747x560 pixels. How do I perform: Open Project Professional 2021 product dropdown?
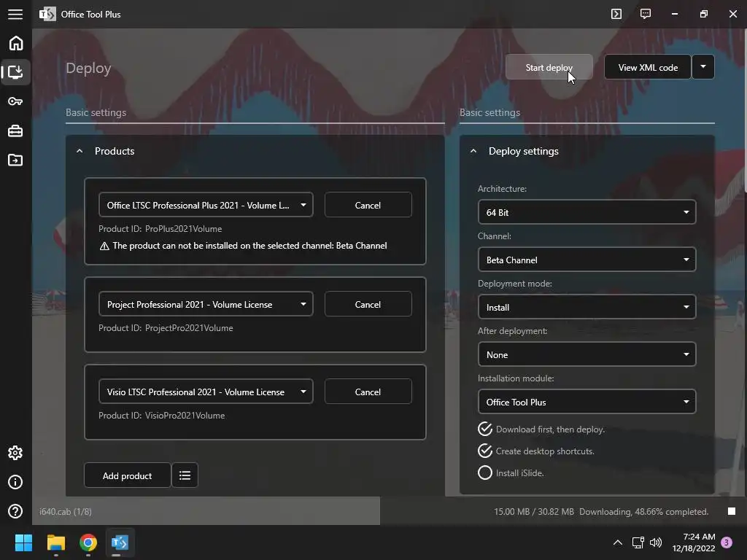[206, 304]
